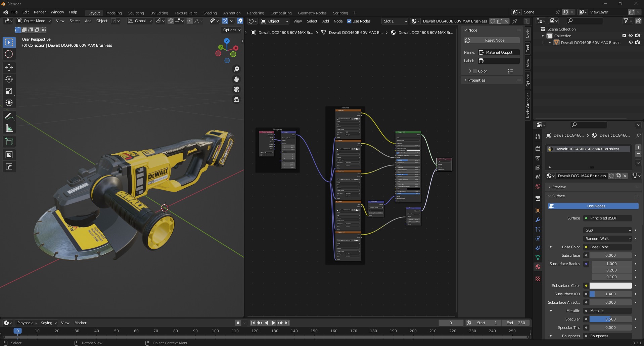Open the GGX distribution dropdown

pos(608,230)
